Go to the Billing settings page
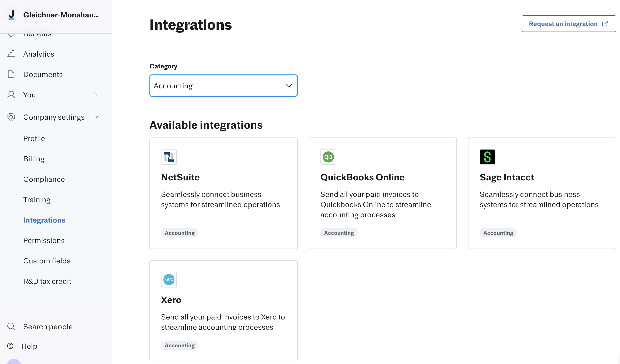620x364 pixels. pyautogui.click(x=34, y=159)
